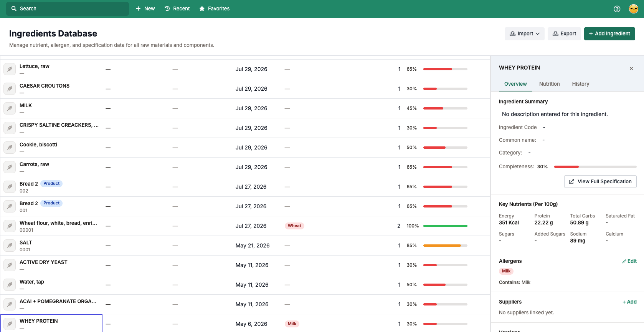Click the MILK ingredient icon
Screen dimensions: 644x332
pyautogui.click(x=10, y=108)
